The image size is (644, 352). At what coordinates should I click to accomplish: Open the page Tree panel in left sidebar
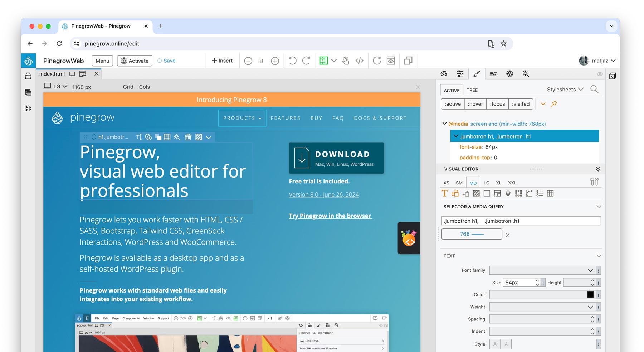(x=28, y=92)
